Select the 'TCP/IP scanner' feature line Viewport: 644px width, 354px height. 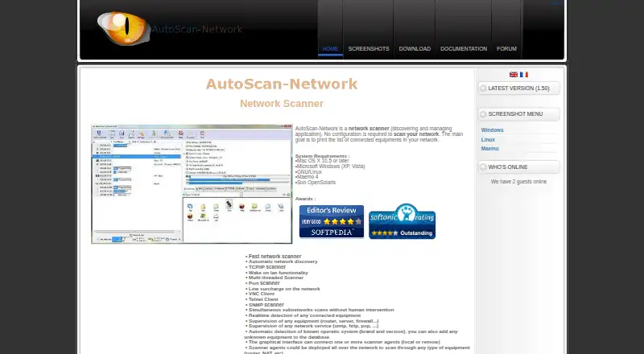(267, 267)
